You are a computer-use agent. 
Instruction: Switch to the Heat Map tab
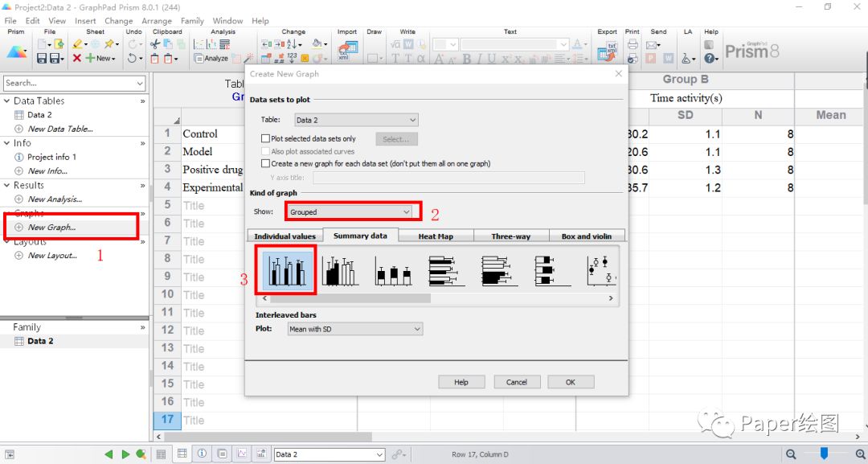436,236
